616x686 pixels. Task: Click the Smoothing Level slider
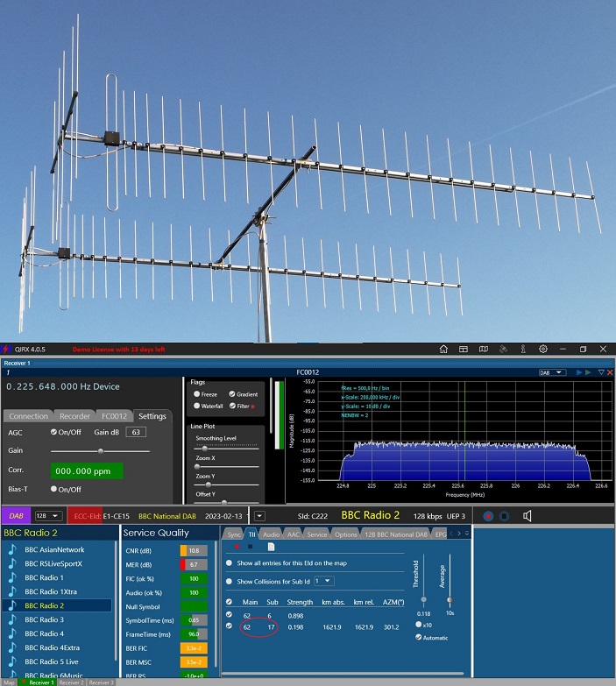tap(206, 448)
